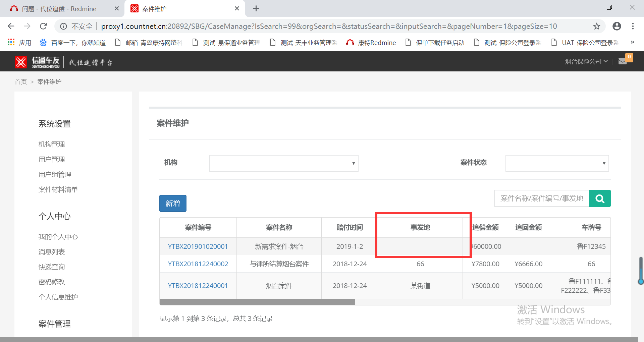Open case YTBX201901020001

(x=198, y=246)
